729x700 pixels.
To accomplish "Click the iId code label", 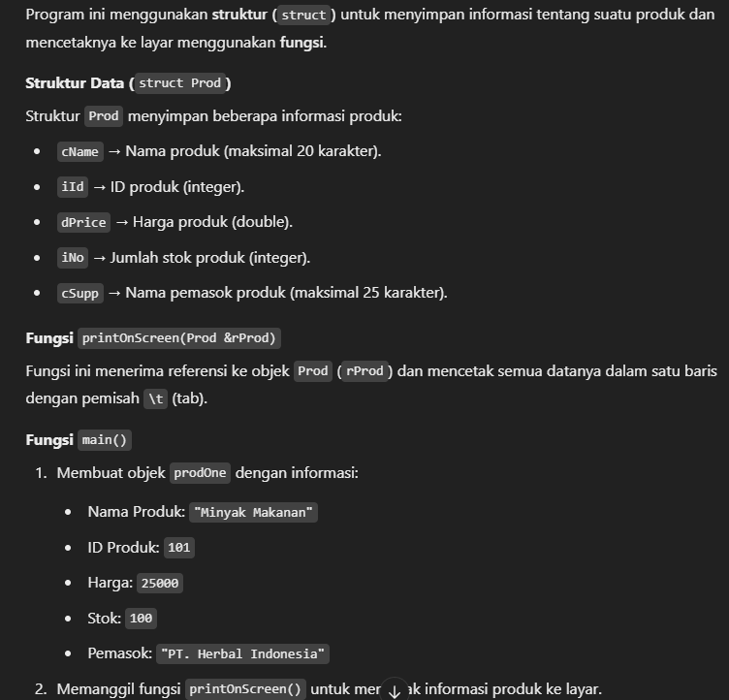I will [x=73, y=187].
